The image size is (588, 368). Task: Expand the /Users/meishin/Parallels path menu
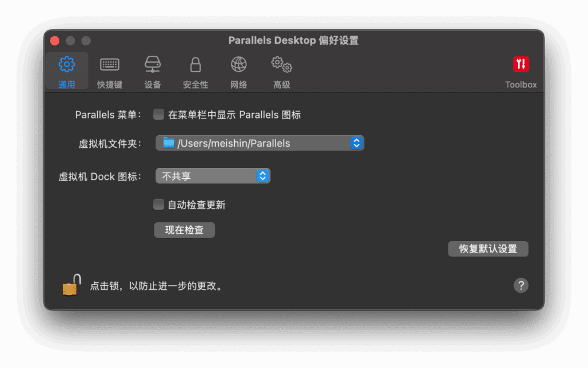[x=260, y=143]
